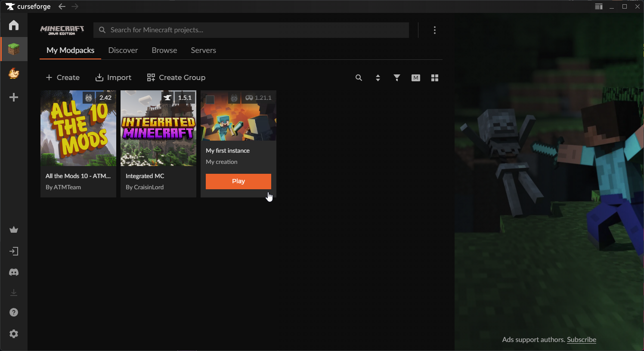
Task: Open the CurseForge home page icon
Action: click(14, 25)
